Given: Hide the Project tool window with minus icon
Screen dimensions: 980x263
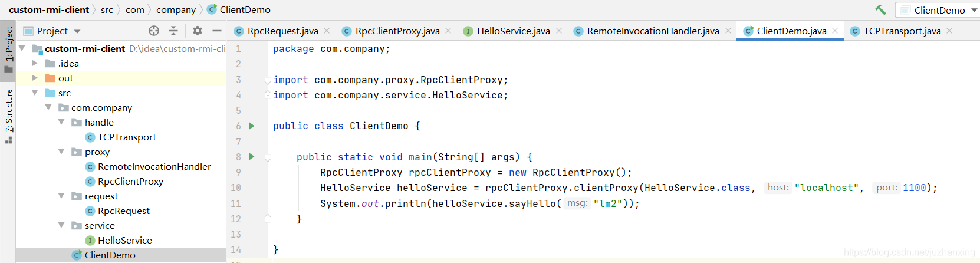Looking at the screenshot, I should click(x=217, y=31).
